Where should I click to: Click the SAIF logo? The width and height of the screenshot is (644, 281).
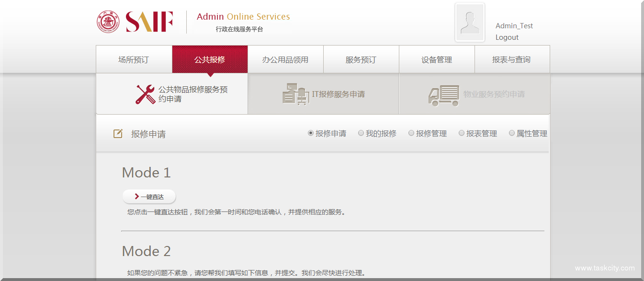coord(149,22)
